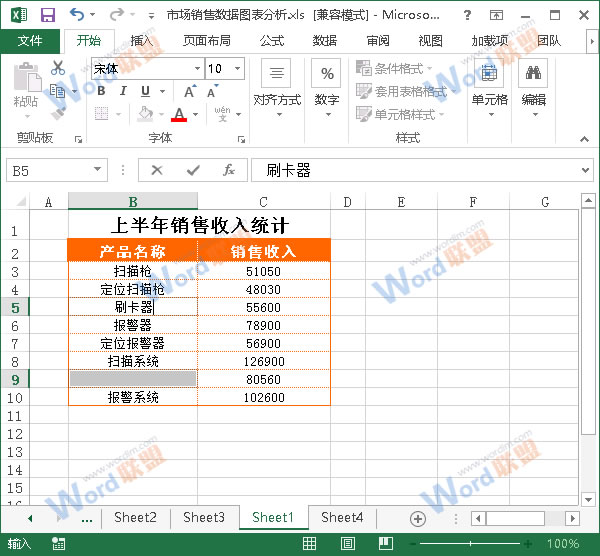Select cell C8 containing 126900

[264, 361]
